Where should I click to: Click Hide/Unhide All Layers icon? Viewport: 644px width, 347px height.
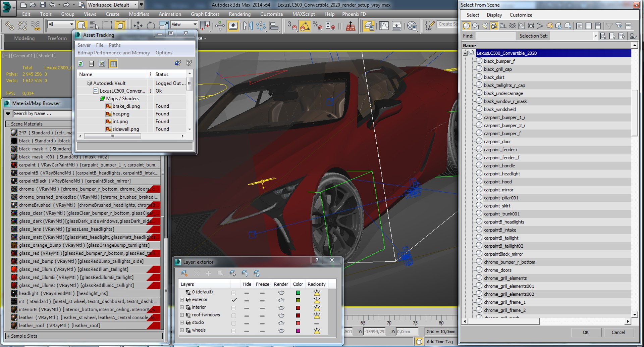(x=245, y=273)
